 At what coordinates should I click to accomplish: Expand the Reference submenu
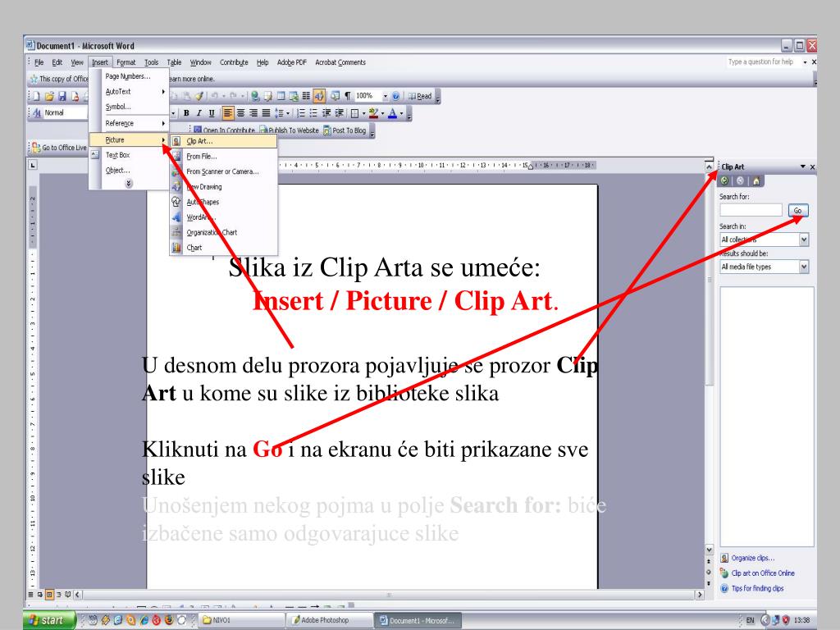pos(127,123)
